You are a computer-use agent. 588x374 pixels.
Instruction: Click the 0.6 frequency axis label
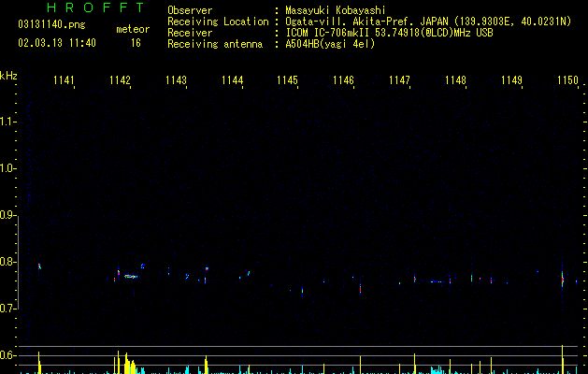[x=7, y=355]
